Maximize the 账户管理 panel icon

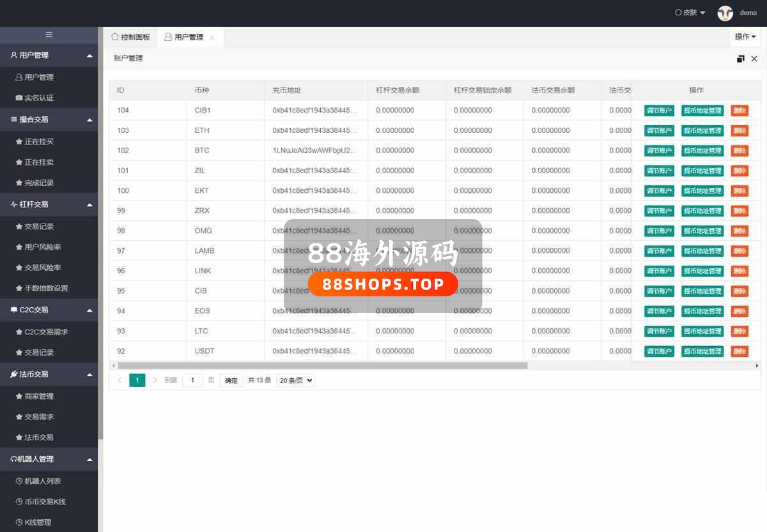[740, 59]
